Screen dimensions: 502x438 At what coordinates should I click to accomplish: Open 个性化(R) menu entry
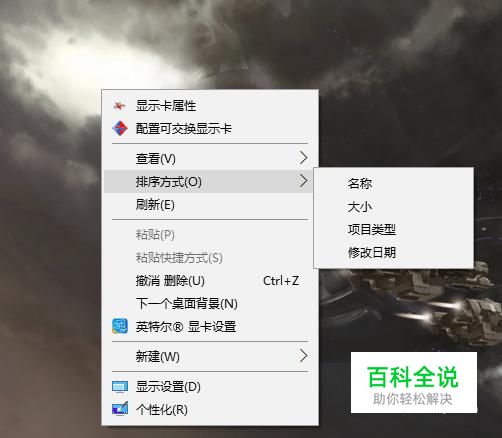(x=210, y=409)
